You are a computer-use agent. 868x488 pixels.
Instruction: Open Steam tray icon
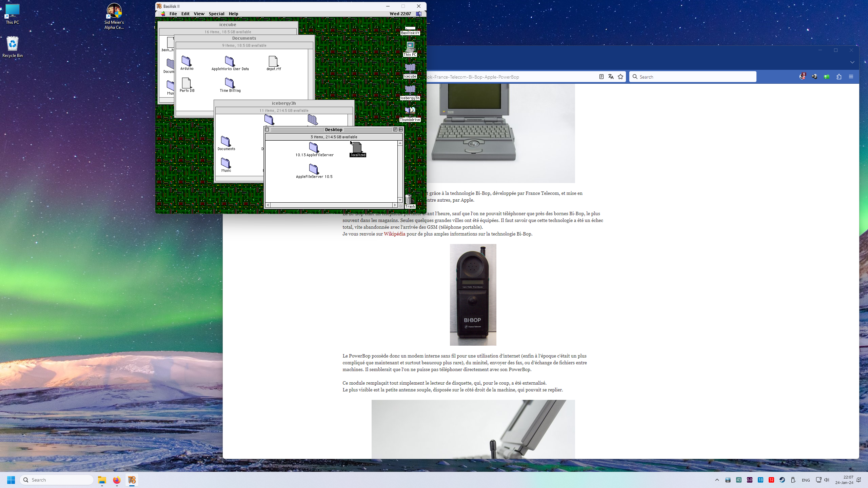click(782, 480)
